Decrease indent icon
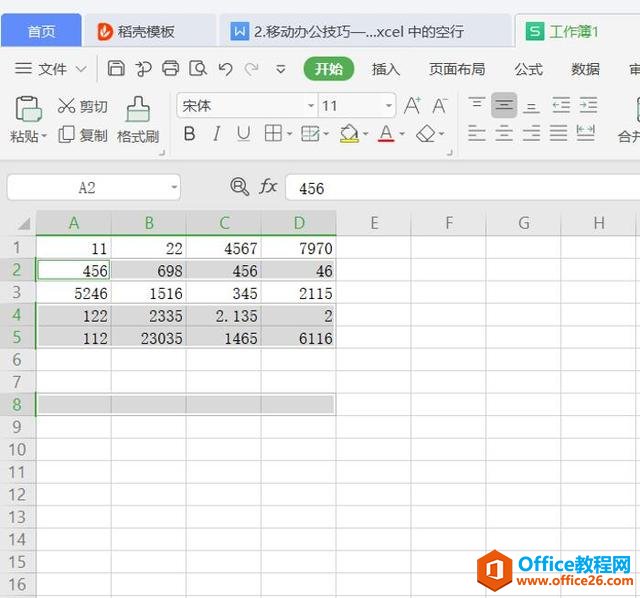640x598 pixels. [561, 105]
